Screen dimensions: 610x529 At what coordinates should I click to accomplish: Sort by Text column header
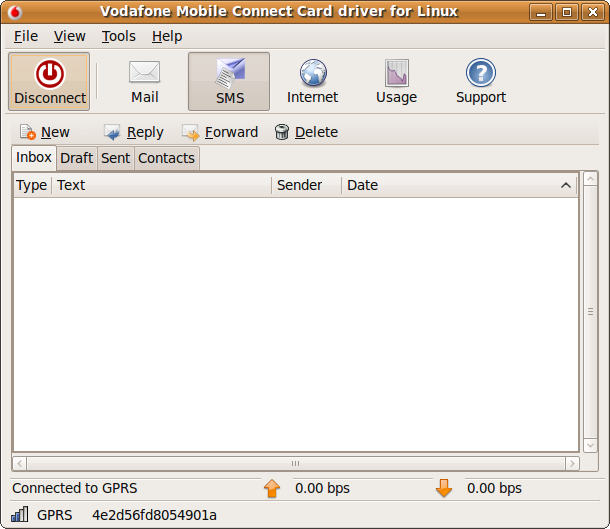pos(161,185)
